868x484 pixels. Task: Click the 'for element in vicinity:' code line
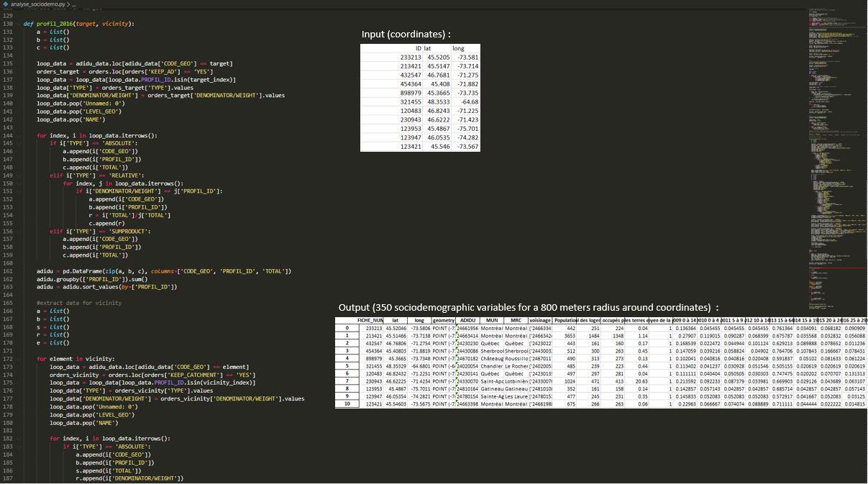(x=76, y=359)
